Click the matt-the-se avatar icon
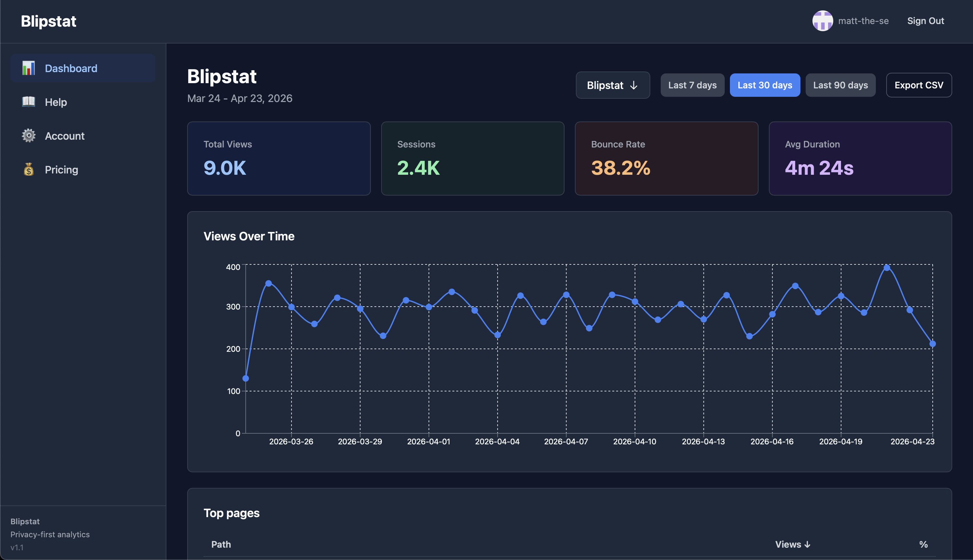This screenshot has width=973, height=560. (x=823, y=21)
